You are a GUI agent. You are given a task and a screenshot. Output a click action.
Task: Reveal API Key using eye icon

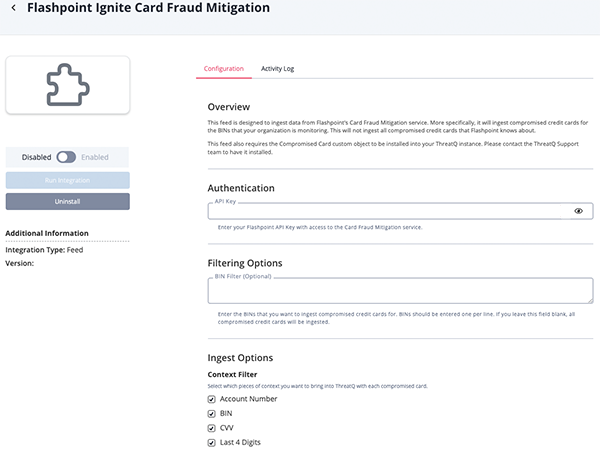coord(578,211)
